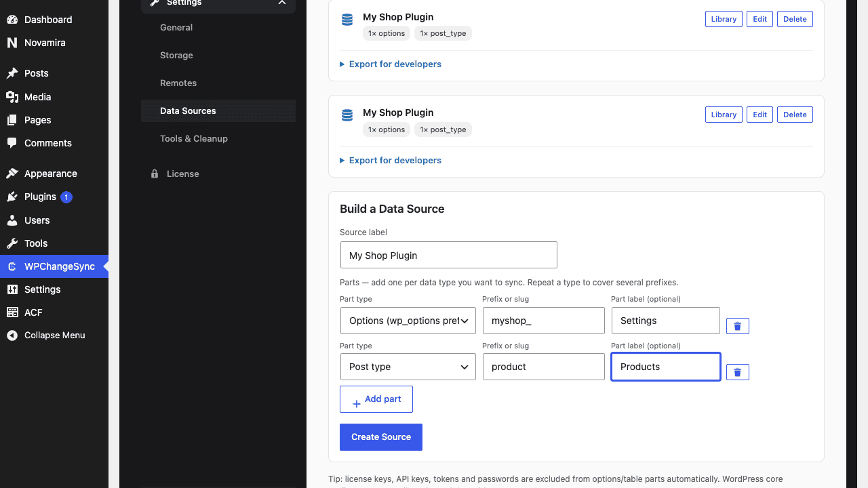Click the Dashboard gauge icon
868x488 pixels.
pyautogui.click(x=12, y=20)
